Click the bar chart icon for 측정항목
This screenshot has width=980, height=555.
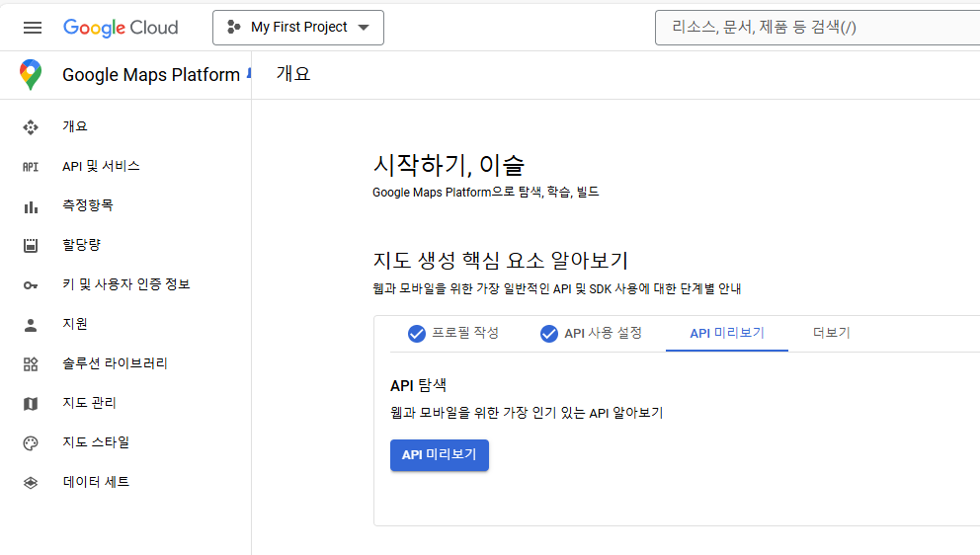coord(31,206)
